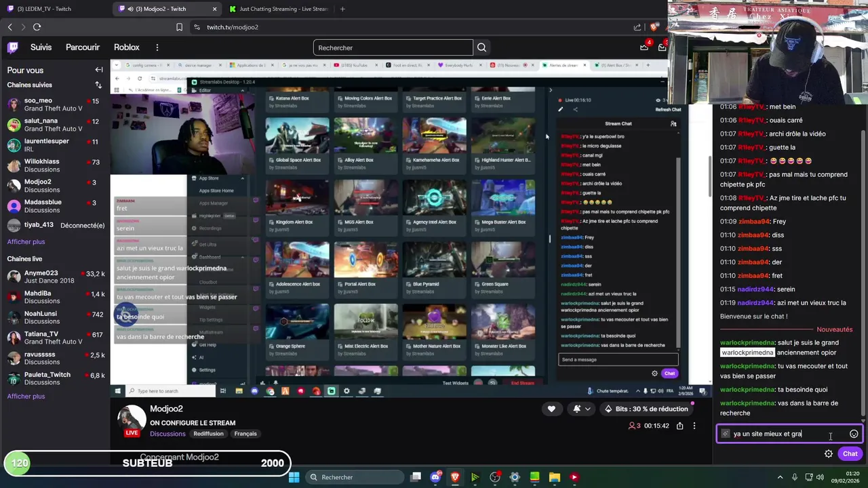Open the Parcourir nav item
The image size is (868, 488).
pyautogui.click(x=83, y=47)
